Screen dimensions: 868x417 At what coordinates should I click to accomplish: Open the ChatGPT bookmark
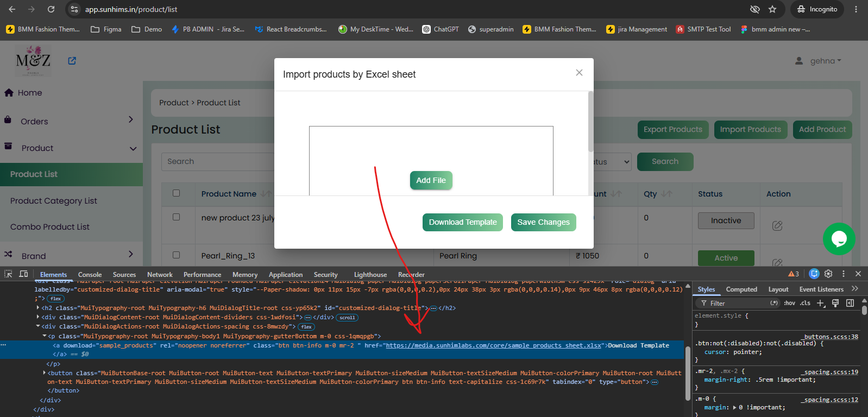point(441,29)
